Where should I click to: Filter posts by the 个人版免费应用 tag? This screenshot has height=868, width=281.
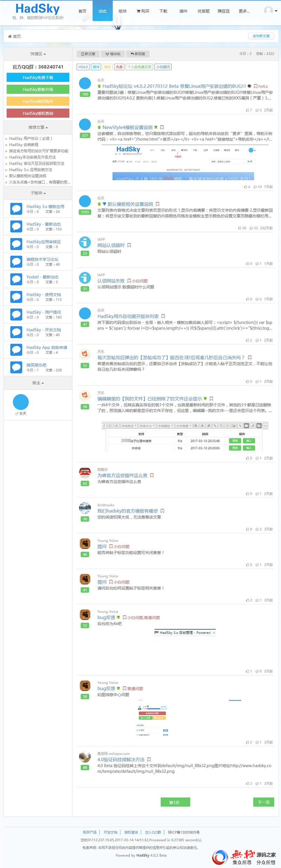pyautogui.click(x=139, y=67)
